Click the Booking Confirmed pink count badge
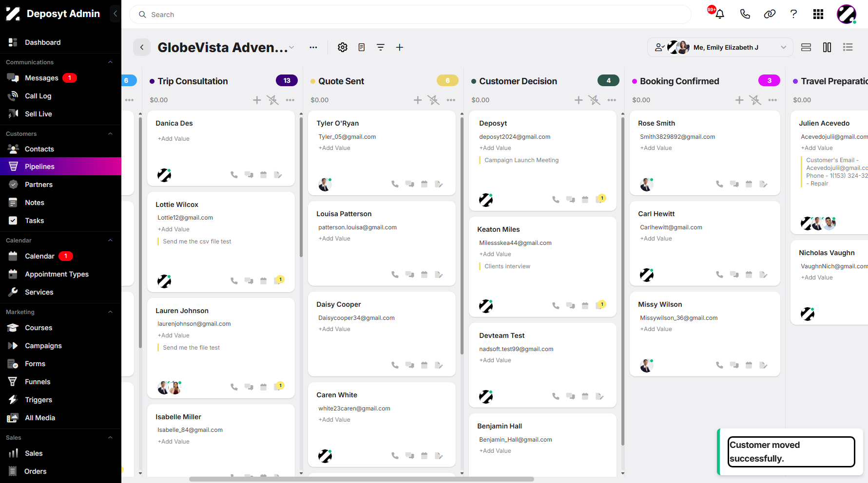The width and height of the screenshot is (868, 483). (769, 81)
